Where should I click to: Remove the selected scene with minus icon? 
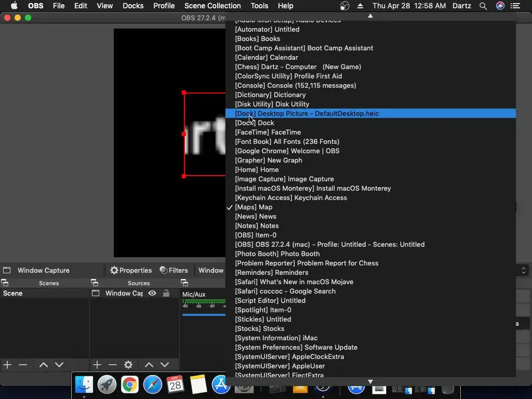tap(23, 365)
